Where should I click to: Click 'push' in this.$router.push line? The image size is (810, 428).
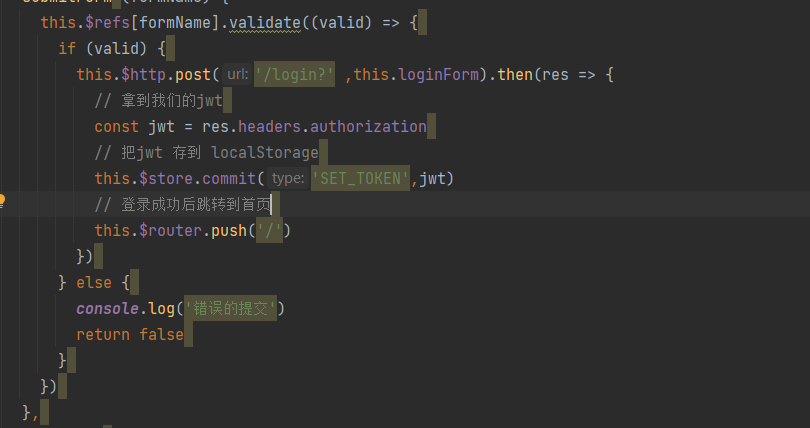pos(229,231)
